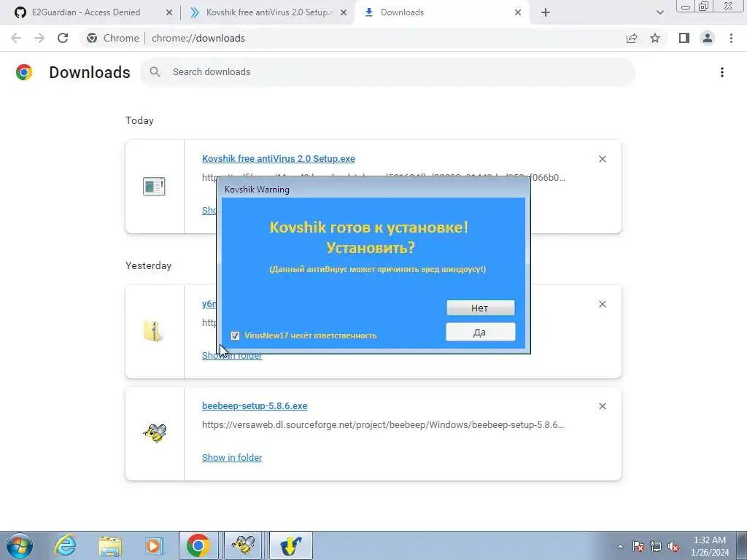The width and height of the screenshot is (747, 560).
Task: Go forward to the next page
Action: 39,38
